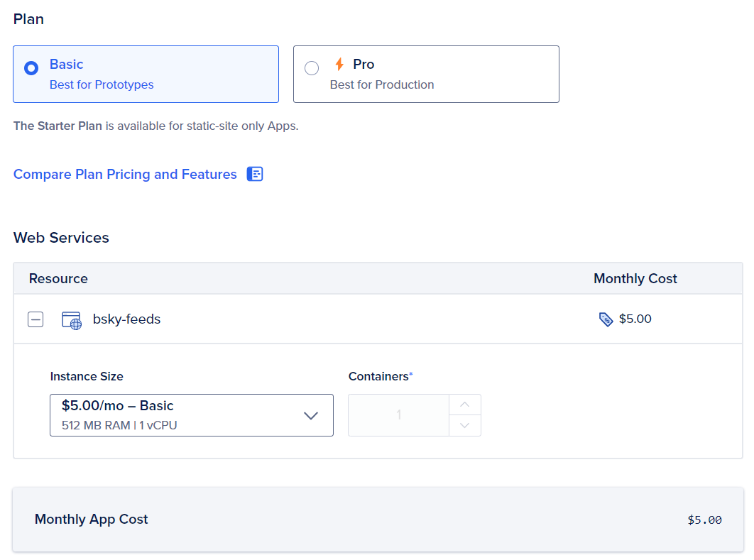This screenshot has width=754, height=560.
Task: Click the Best for Prototypes card text
Action: (102, 85)
